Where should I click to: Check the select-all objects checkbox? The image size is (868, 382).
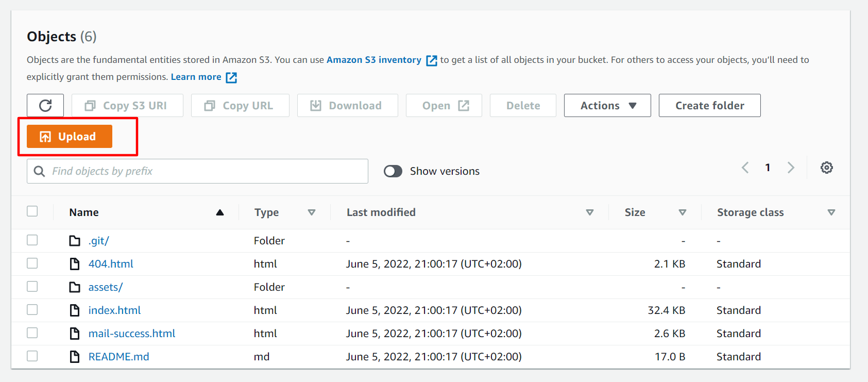pyautogui.click(x=32, y=211)
